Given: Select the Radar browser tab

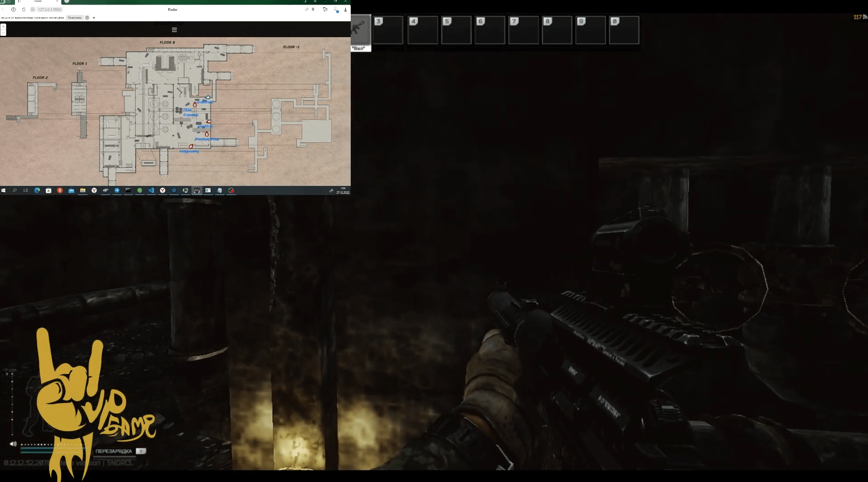Looking at the screenshot, I should click(39, 2).
